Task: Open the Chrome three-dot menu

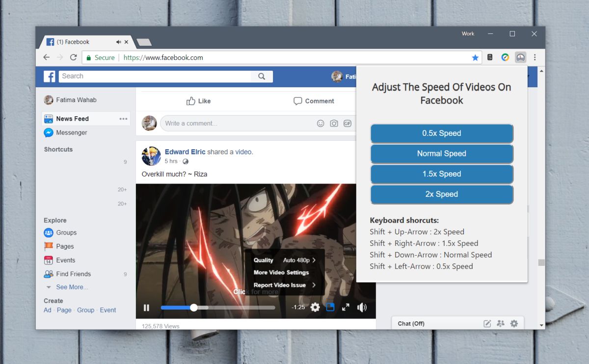Action: tap(535, 57)
